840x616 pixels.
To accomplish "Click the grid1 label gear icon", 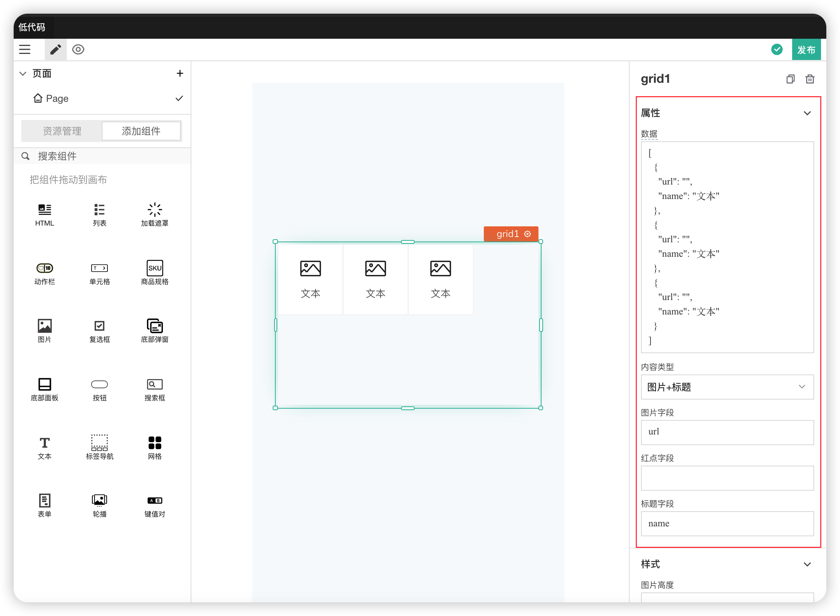I will pyautogui.click(x=527, y=234).
